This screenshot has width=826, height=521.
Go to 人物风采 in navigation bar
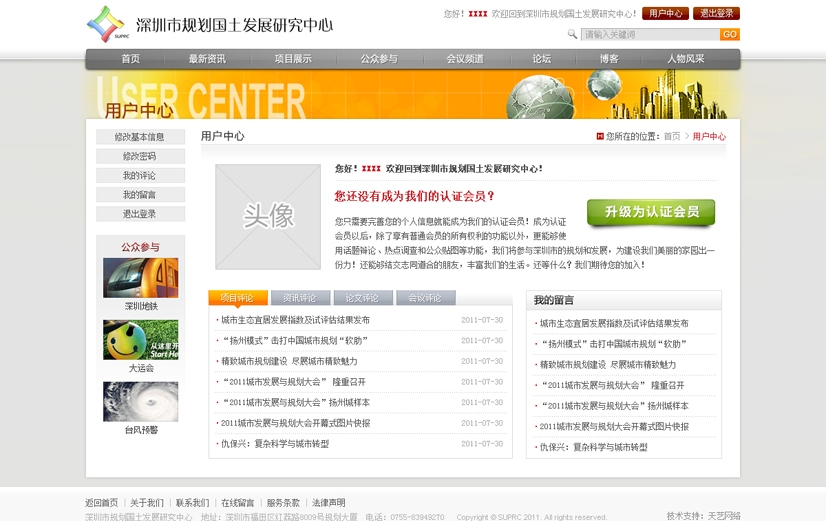pos(686,59)
